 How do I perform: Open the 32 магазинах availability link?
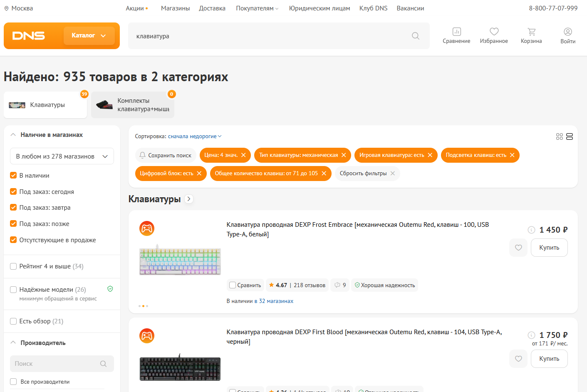tap(276, 301)
